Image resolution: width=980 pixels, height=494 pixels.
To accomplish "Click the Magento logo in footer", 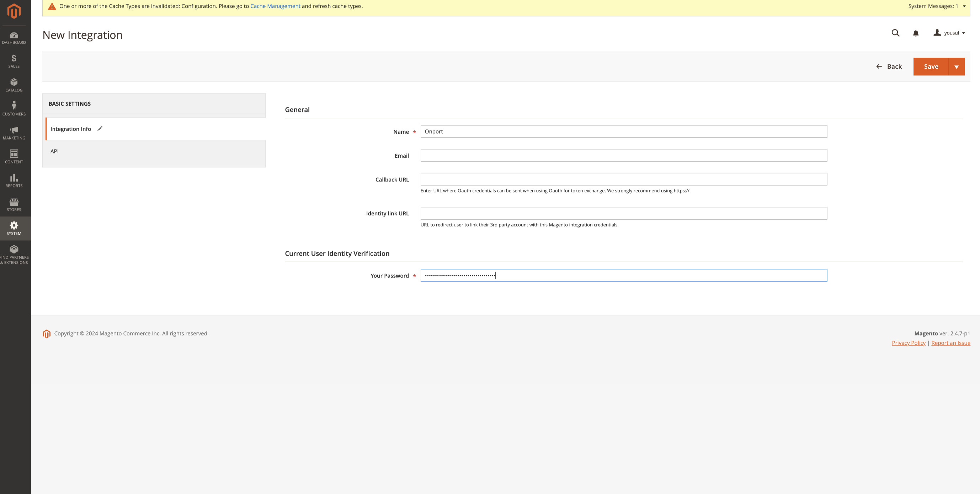I will (47, 334).
